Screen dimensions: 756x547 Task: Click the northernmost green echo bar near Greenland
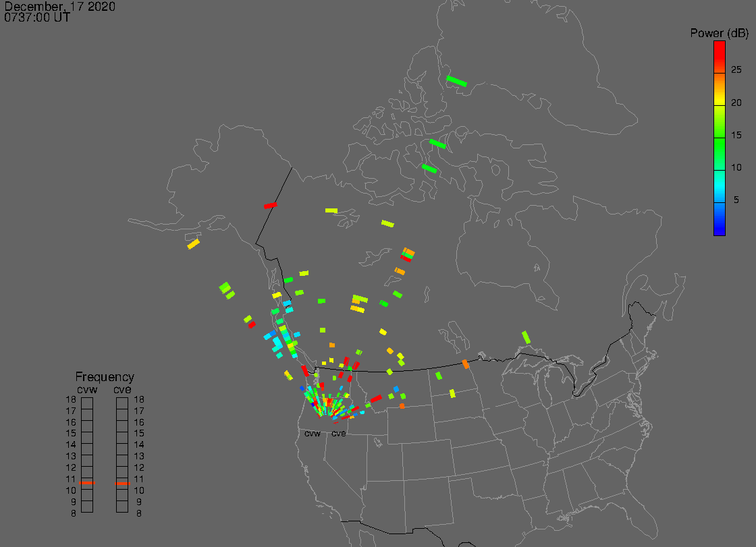click(x=456, y=82)
